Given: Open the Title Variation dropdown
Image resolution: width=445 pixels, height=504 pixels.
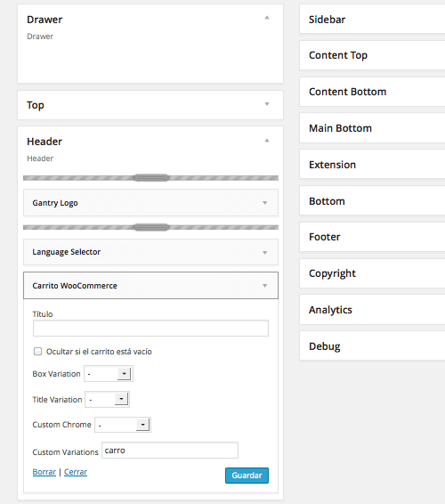Looking at the screenshot, I should [108, 399].
